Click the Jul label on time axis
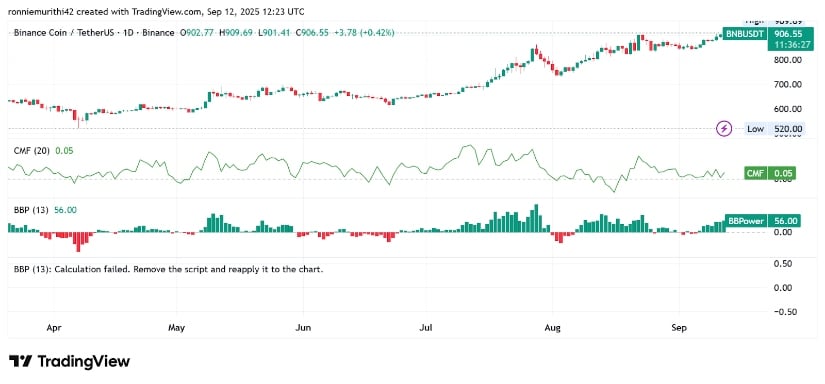 pyautogui.click(x=425, y=328)
